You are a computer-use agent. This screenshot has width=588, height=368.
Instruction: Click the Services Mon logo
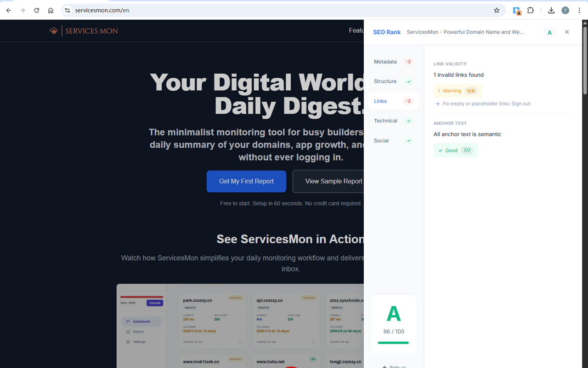tap(84, 31)
